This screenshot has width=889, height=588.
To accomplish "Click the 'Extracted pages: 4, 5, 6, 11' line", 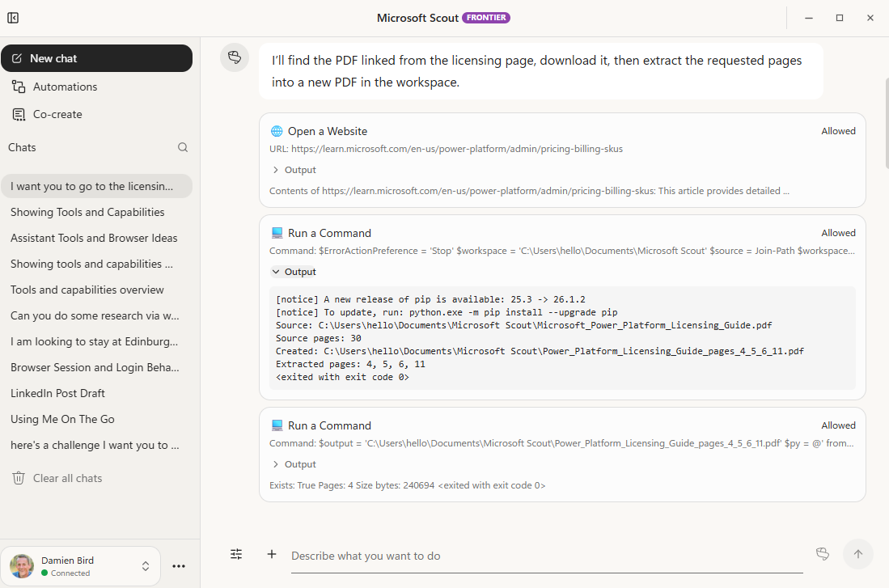I will [x=350, y=364].
